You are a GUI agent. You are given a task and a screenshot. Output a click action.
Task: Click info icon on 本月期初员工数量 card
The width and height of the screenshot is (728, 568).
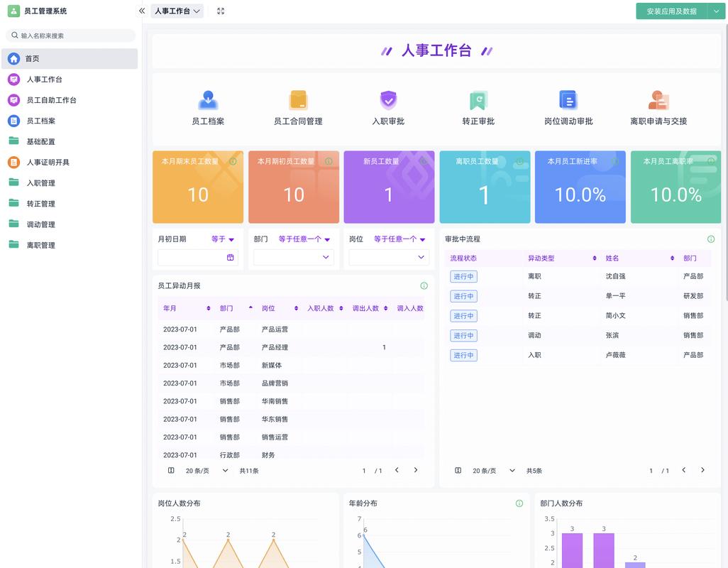(x=329, y=161)
